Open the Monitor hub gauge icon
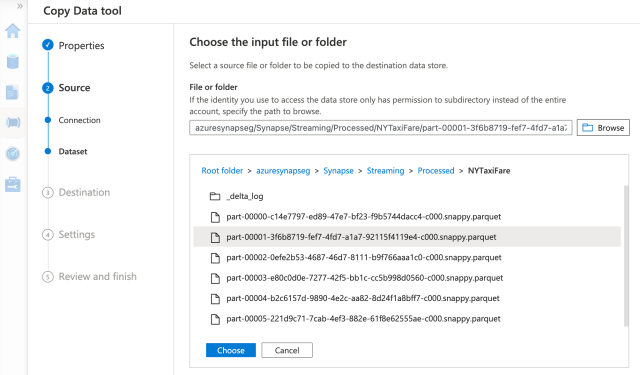This screenshot has height=375, width=640. click(13, 153)
